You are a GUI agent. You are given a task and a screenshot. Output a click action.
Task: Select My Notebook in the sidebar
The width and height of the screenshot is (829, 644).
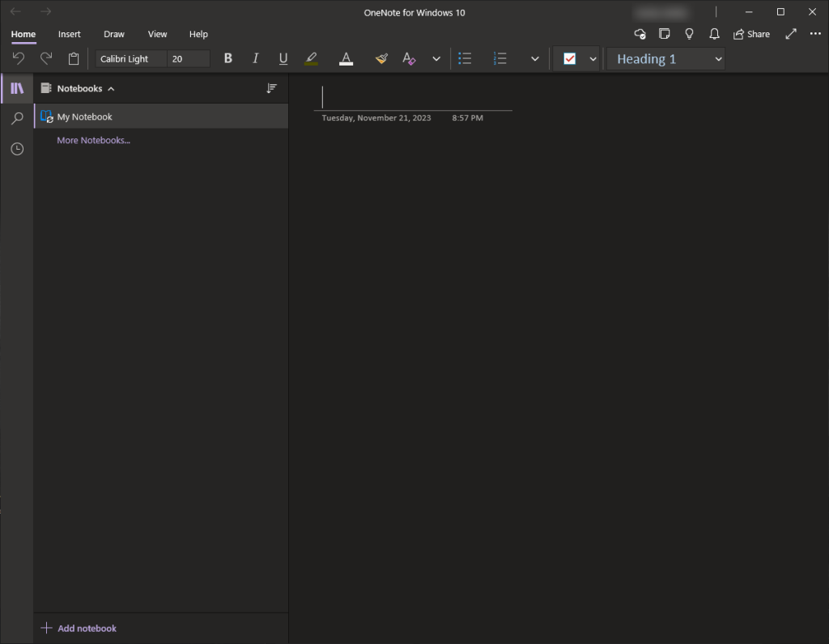click(83, 117)
